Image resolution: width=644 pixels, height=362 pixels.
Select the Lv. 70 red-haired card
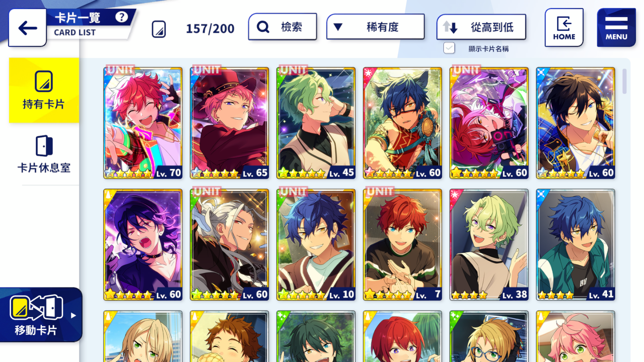tap(143, 123)
